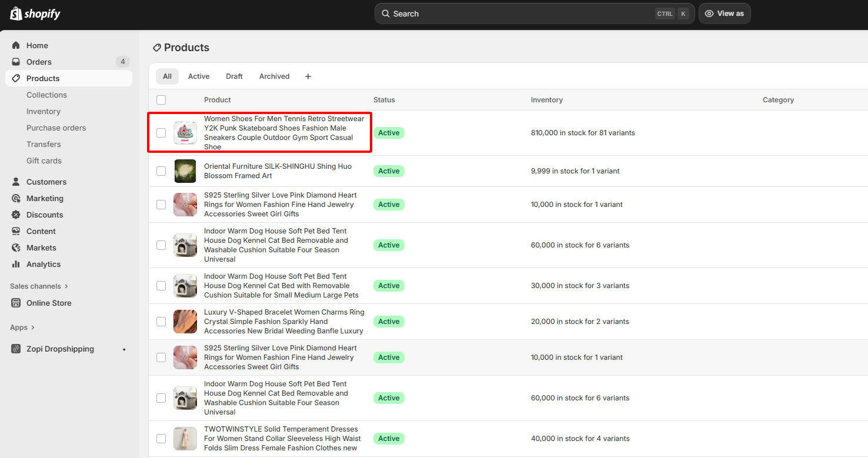Expand the Sales channels section chevron
868x458 pixels.
[x=66, y=286]
